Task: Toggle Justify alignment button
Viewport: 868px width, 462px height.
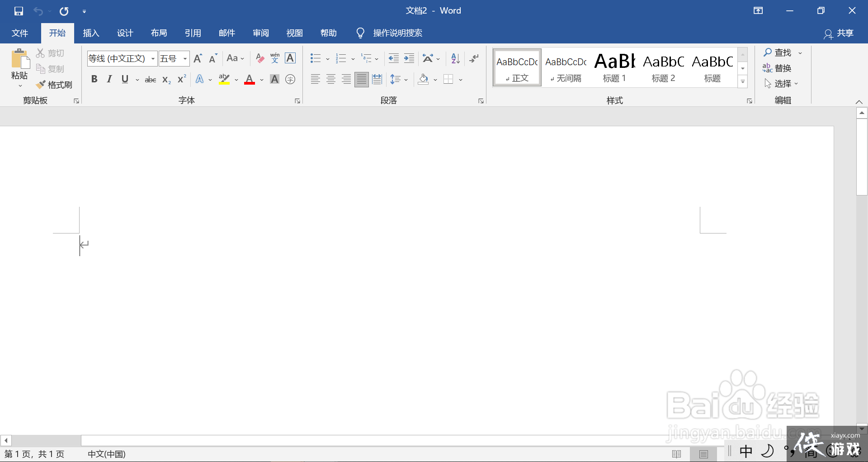Action: pos(362,80)
